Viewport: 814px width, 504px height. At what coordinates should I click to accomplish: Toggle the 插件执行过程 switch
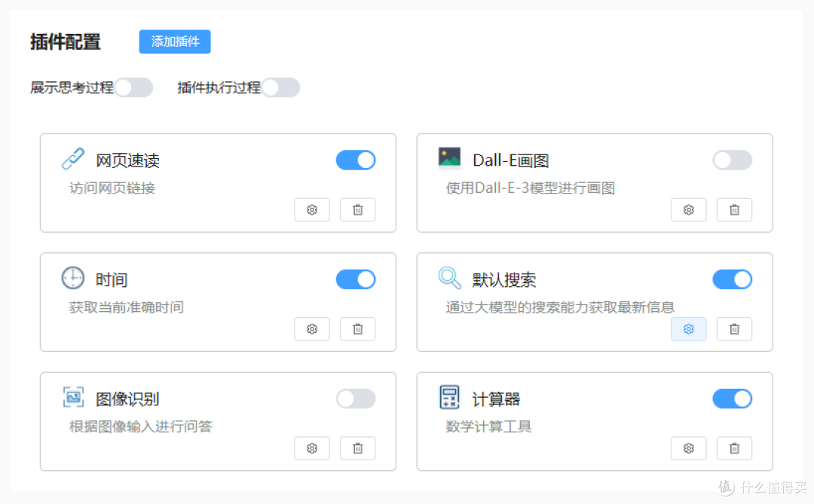coord(280,87)
